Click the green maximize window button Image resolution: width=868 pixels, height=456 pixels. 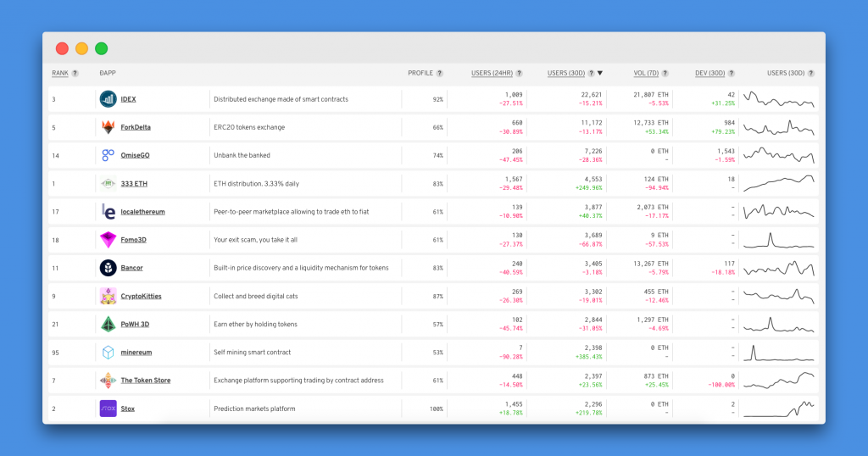(102, 48)
